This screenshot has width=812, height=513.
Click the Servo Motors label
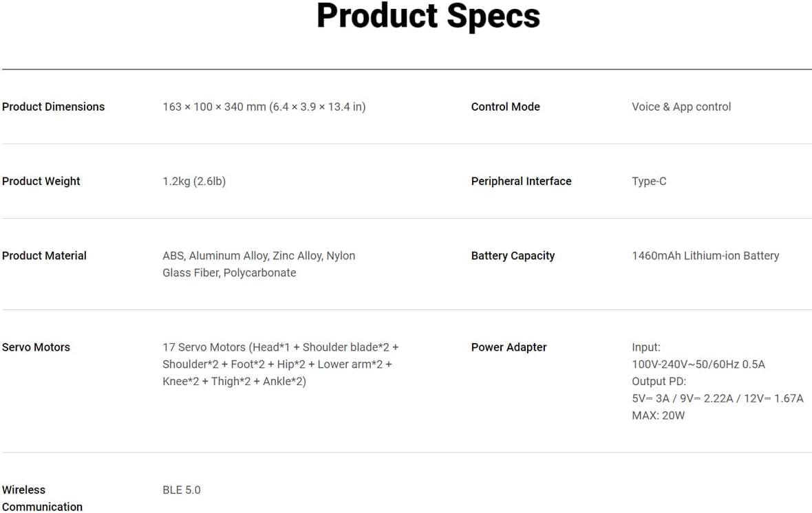(x=36, y=347)
